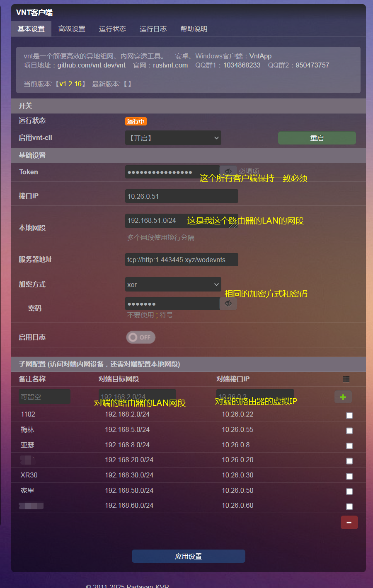Screen dimensions: 373x588
Task: Show Token with the eye icon
Action: pyautogui.click(x=228, y=172)
